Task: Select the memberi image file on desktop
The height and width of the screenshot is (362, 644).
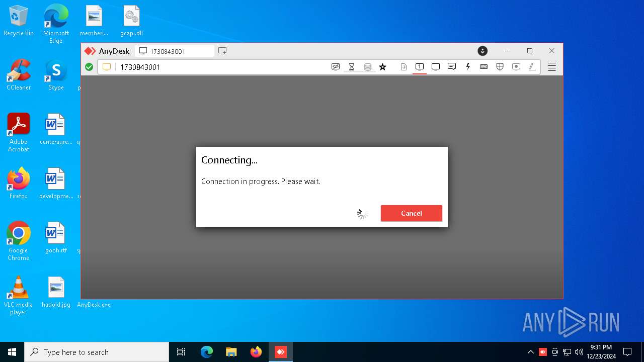Action: pyautogui.click(x=94, y=21)
